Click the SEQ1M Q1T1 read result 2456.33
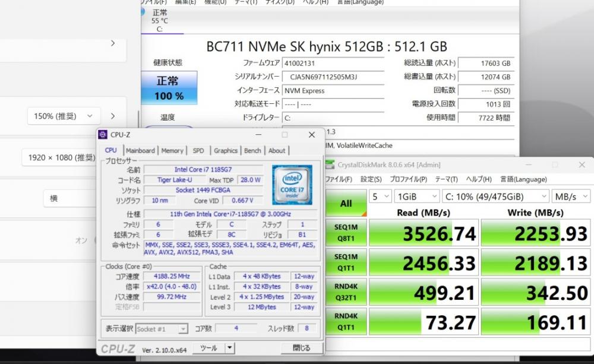 [x=424, y=262]
